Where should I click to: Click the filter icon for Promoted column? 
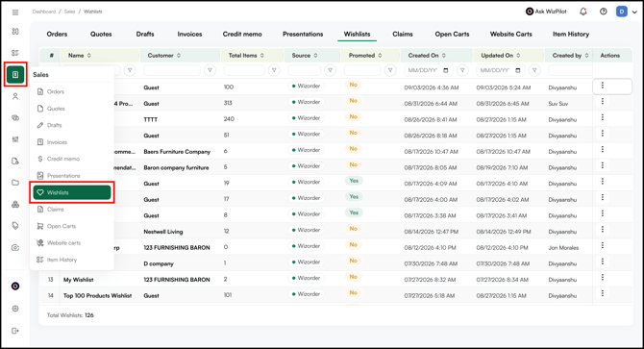[390, 70]
